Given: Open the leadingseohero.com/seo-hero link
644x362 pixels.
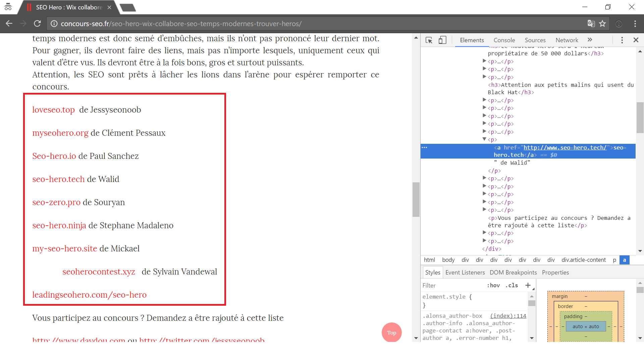Looking at the screenshot, I should 89,295.
